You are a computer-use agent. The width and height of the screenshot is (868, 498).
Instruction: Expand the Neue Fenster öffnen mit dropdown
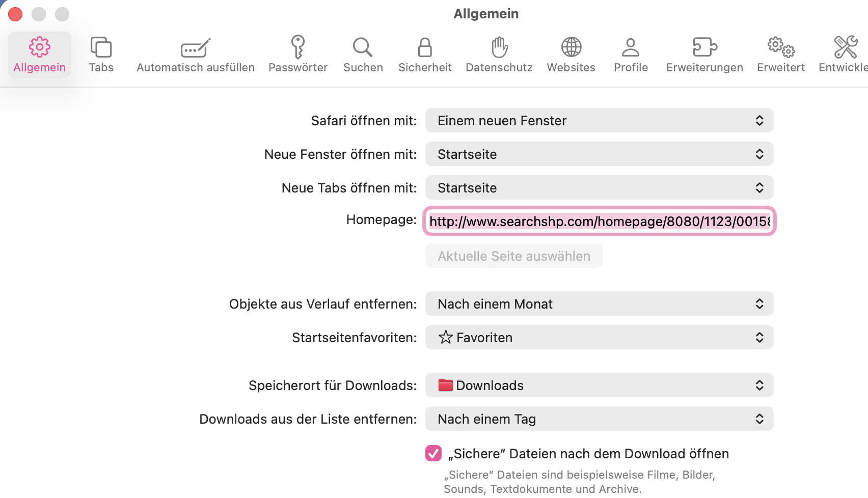pos(599,154)
